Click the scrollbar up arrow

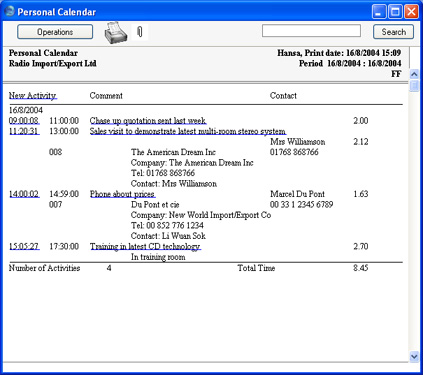click(414, 74)
